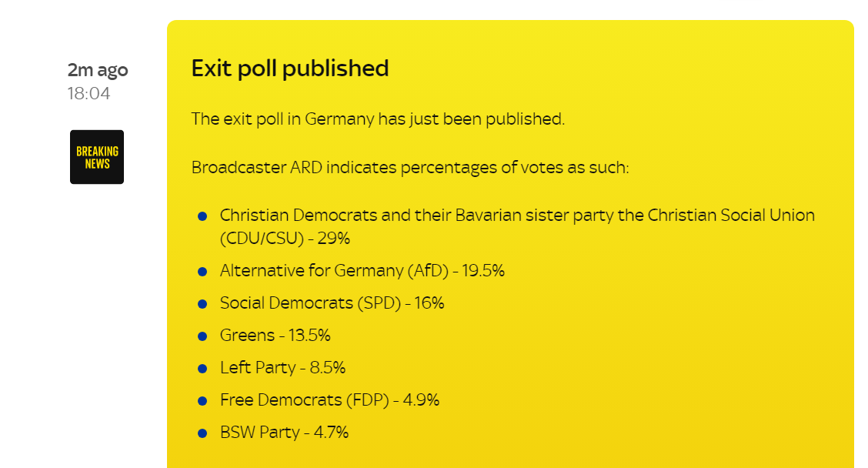Click the blue bullet beside Free Democrats
The width and height of the screenshot is (868, 468).
point(202,401)
